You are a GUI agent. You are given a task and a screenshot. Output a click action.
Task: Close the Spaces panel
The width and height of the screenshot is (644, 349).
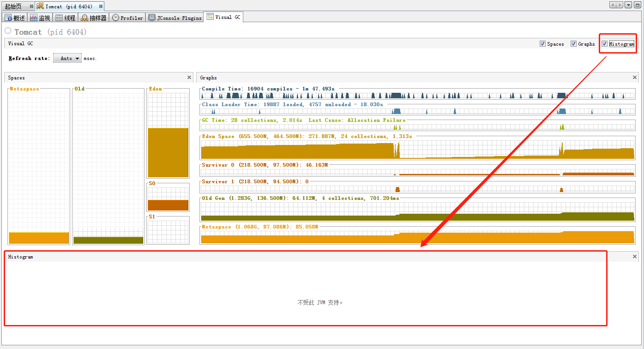tap(189, 78)
